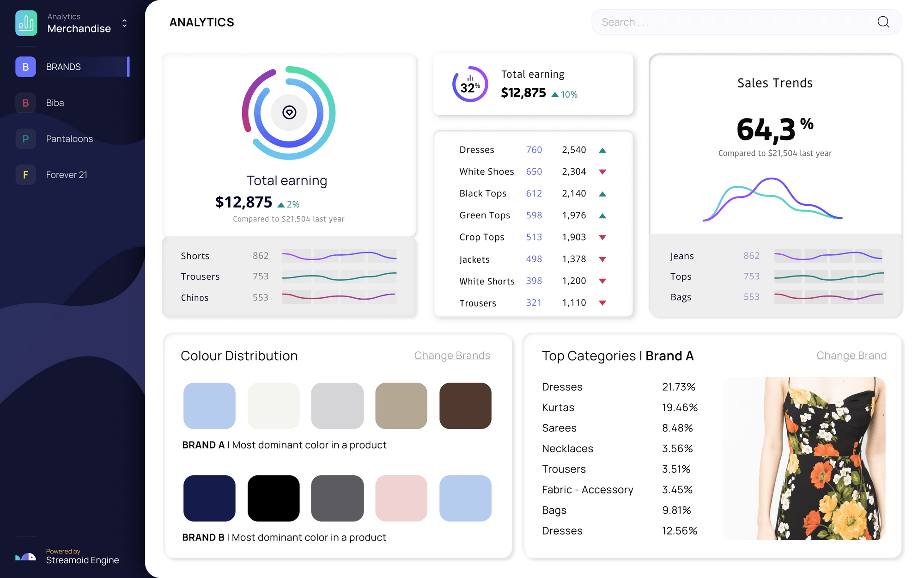
Task: Click the search magnifier icon
Action: [x=883, y=22]
